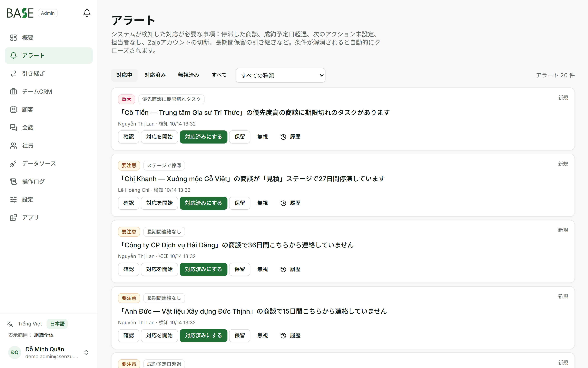Select the 対応済み tab
Image resolution: width=588 pixels, height=368 pixels.
click(155, 75)
